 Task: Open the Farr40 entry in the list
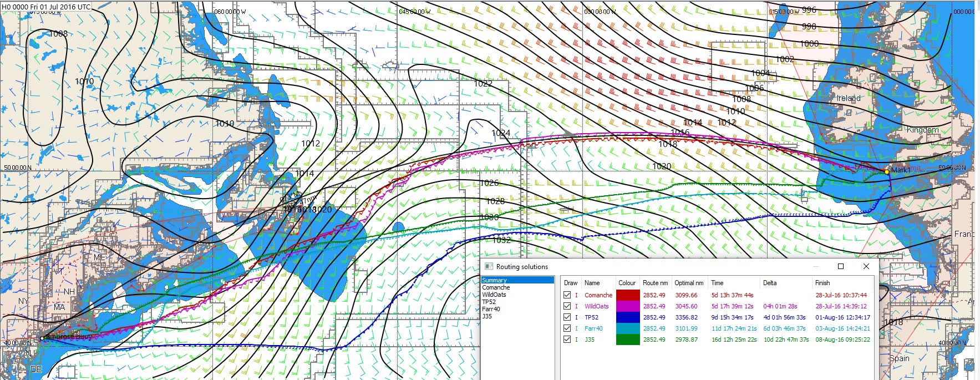[491, 309]
